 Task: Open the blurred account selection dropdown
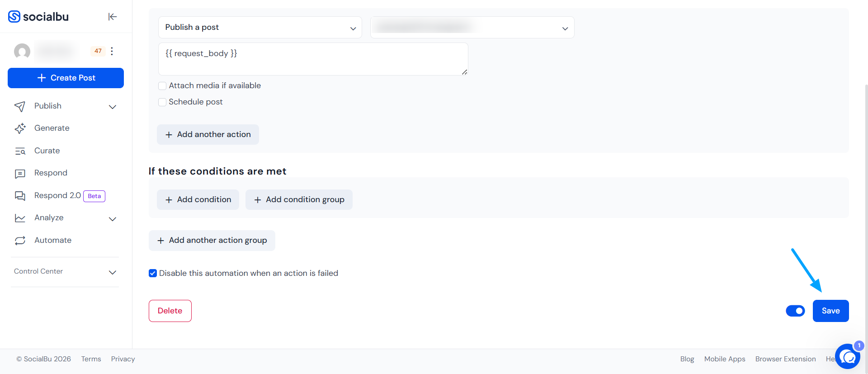point(472,28)
